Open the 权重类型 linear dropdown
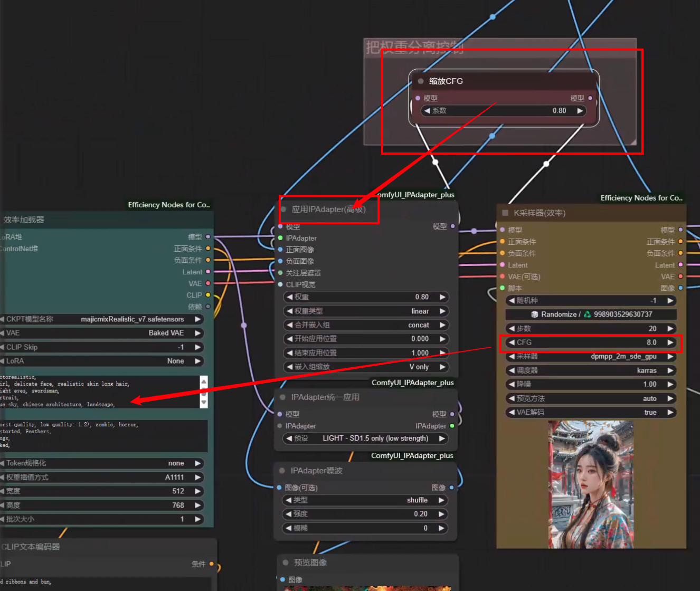 [366, 311]
